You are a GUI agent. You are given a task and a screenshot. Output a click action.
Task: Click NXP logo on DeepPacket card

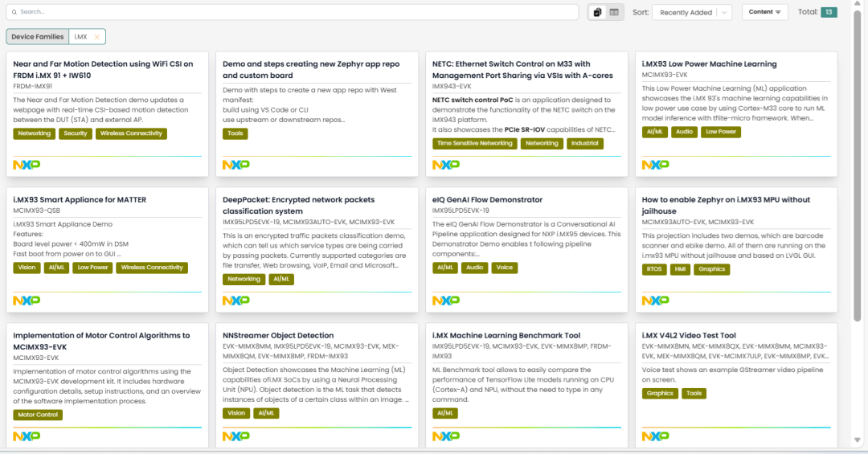[235, 301]
